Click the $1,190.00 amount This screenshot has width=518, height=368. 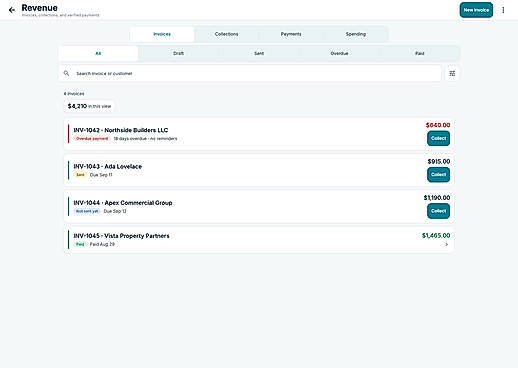437,198
